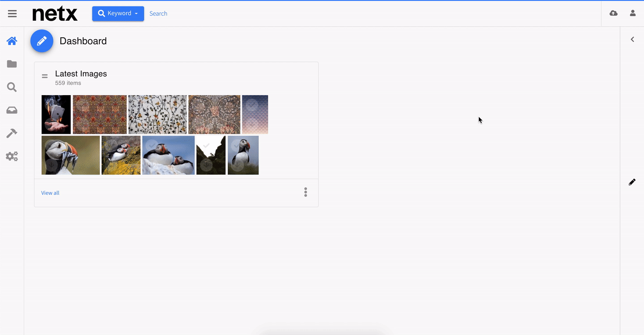Click the cloud upload icon
The height and width of the screenshot is (335, 644).
613,13
